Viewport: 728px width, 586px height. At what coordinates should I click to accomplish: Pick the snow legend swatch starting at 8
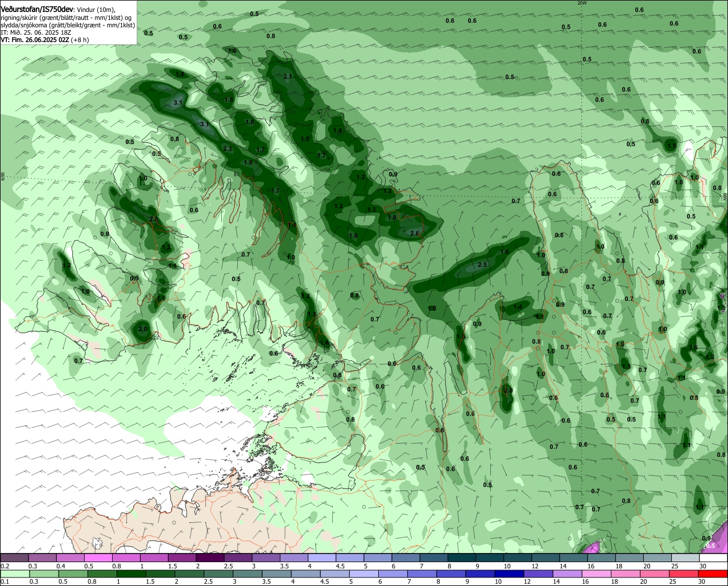tap(461, 558)
